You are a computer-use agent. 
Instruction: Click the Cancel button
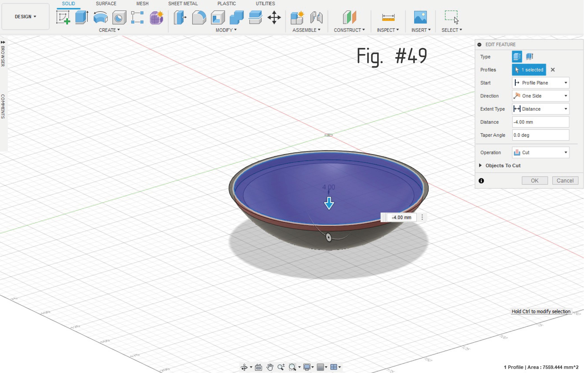click(x=565, y=181)
